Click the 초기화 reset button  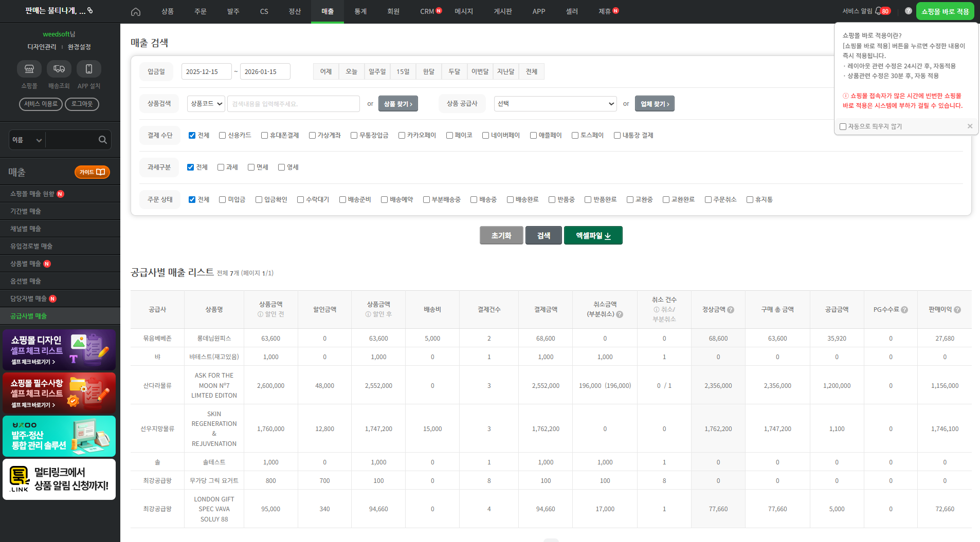tap(501, 235)
